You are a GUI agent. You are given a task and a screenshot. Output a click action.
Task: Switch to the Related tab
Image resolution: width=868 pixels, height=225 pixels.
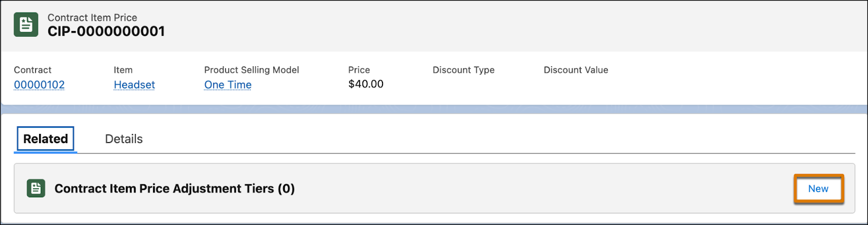pos(46,139)
